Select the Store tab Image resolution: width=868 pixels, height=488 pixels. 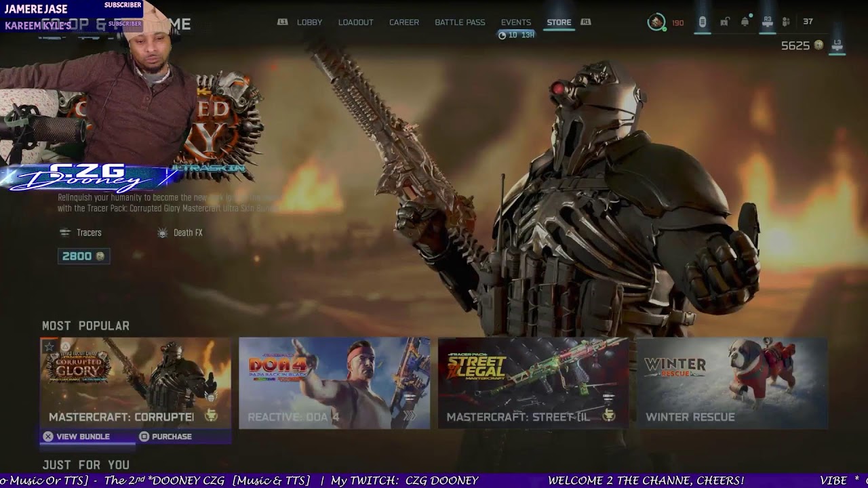pos(559,22)
